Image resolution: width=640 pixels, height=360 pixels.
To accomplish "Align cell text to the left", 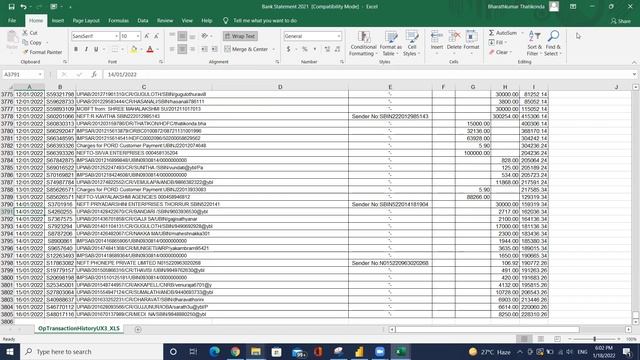I will pos(172,49).
